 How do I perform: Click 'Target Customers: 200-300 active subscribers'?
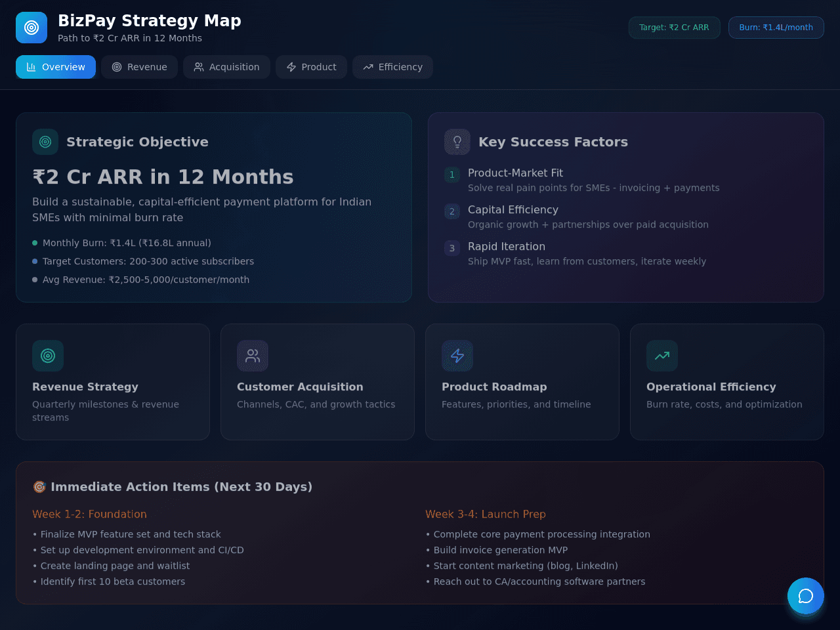[x=148, y=261]
